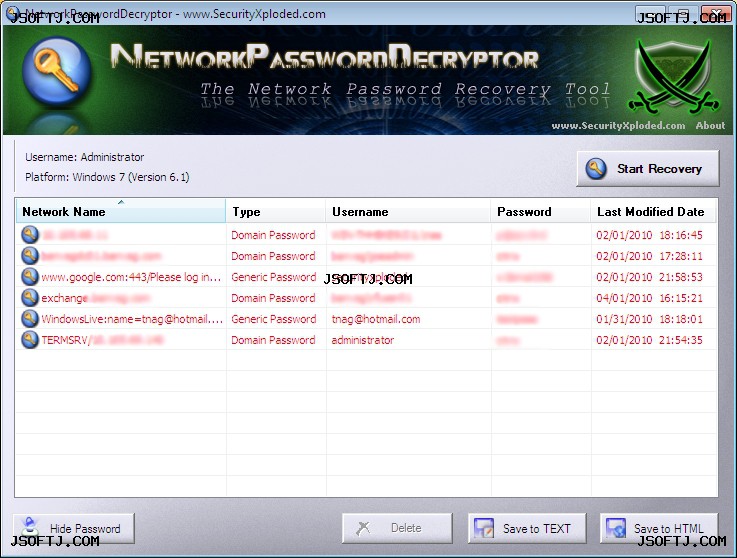This screenshot has width=737, height=558.
Task: Sort by Username column header
Action: [408, 211]
